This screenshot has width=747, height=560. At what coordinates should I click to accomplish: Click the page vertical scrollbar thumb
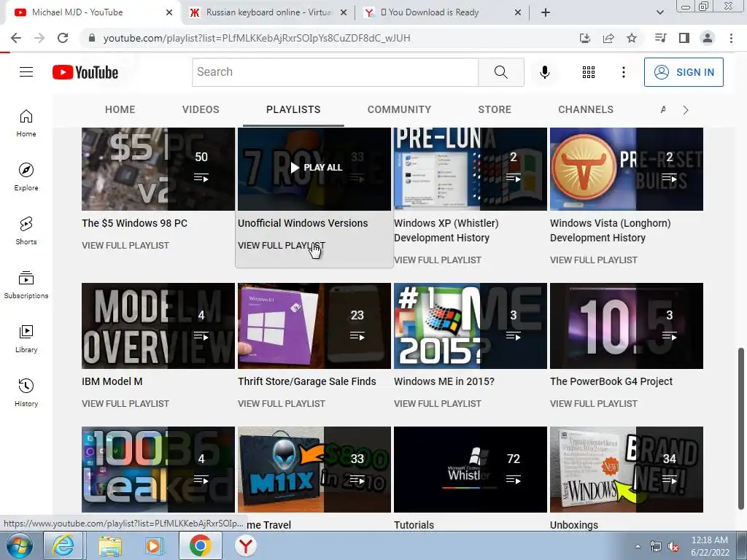(741, 429)
